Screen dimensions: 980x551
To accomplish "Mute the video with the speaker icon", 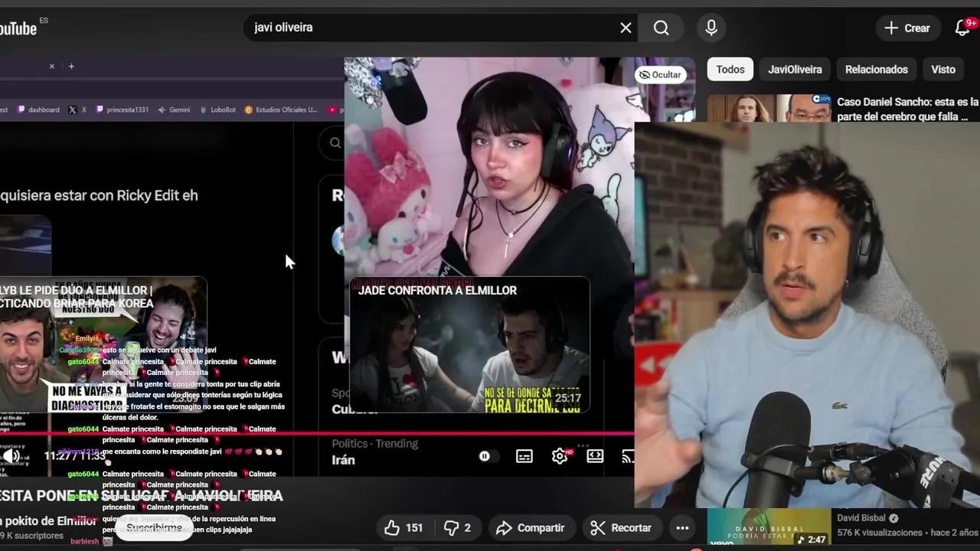I will click(x=10, y=455).
